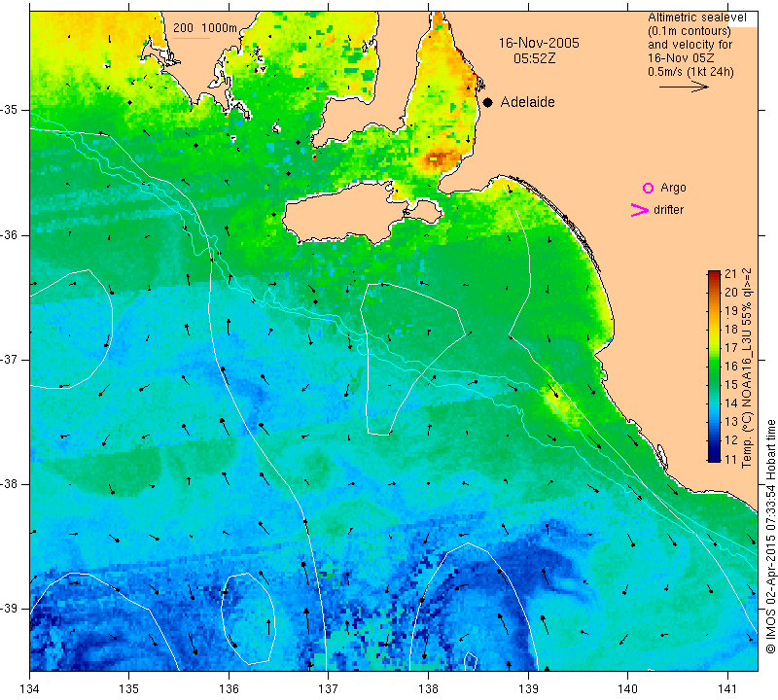Click the latitude axis label -39

tap(10, 609)
